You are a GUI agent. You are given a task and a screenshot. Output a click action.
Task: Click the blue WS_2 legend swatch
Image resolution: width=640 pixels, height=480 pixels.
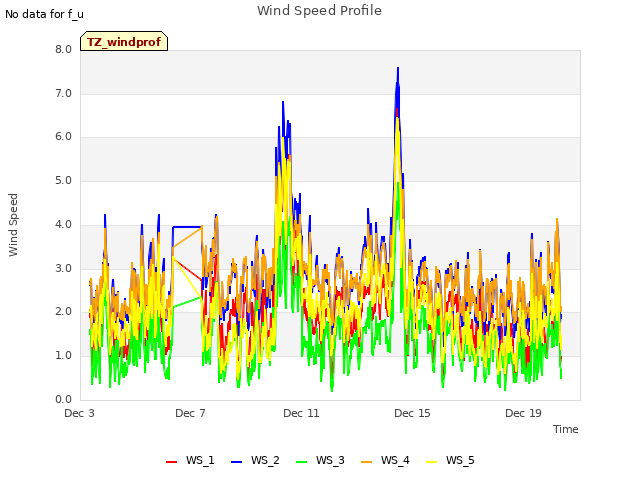(236, 462)
